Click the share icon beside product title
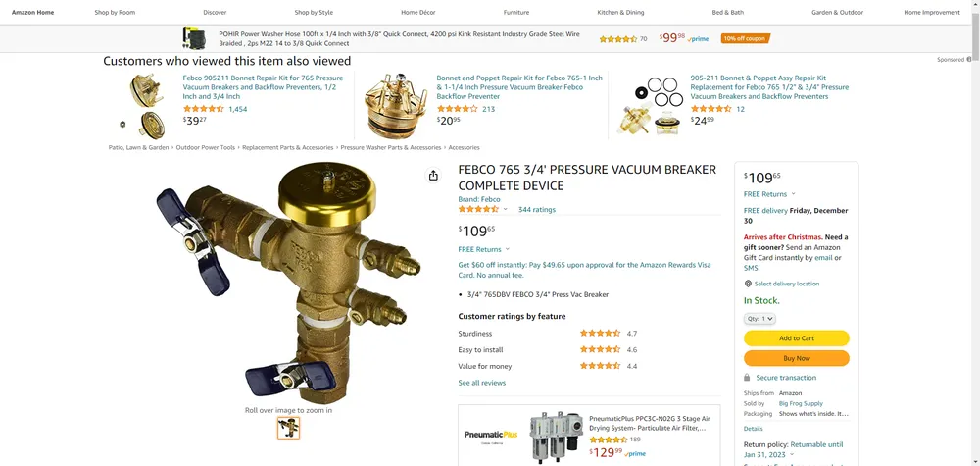Screen dimensions: 980x466 point(433,176)
